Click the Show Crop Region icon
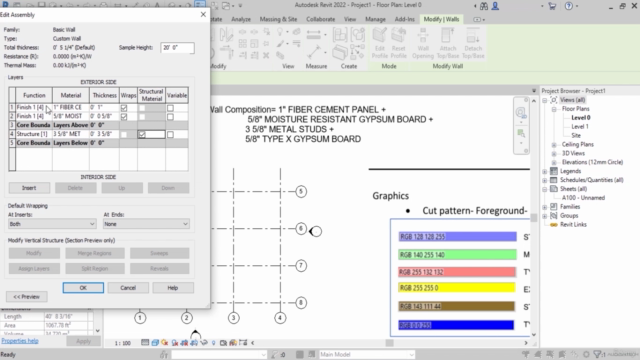This screenshot has width=640, height=360. point(194,343)
